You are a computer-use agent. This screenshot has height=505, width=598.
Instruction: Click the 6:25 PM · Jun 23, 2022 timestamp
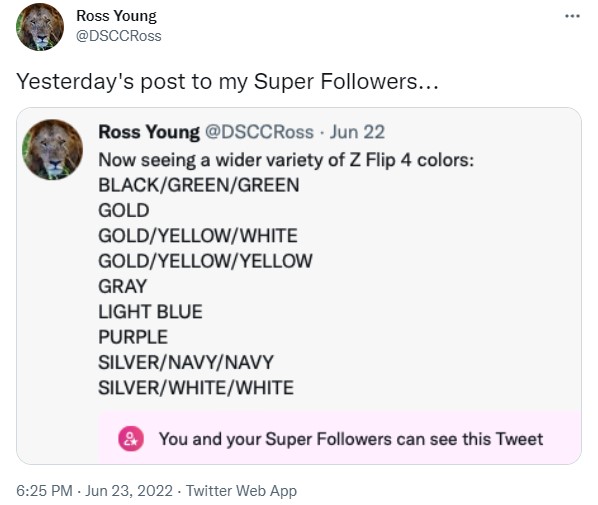(94, 491)
